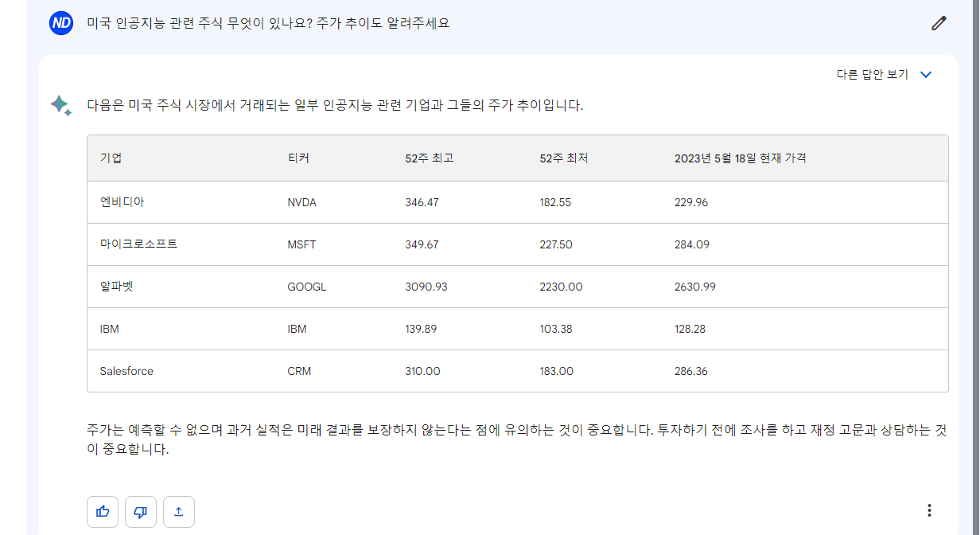Give the response a thumbs up
Image resolution: width=980 pixels, height=535 pixels.
point(103,512)
